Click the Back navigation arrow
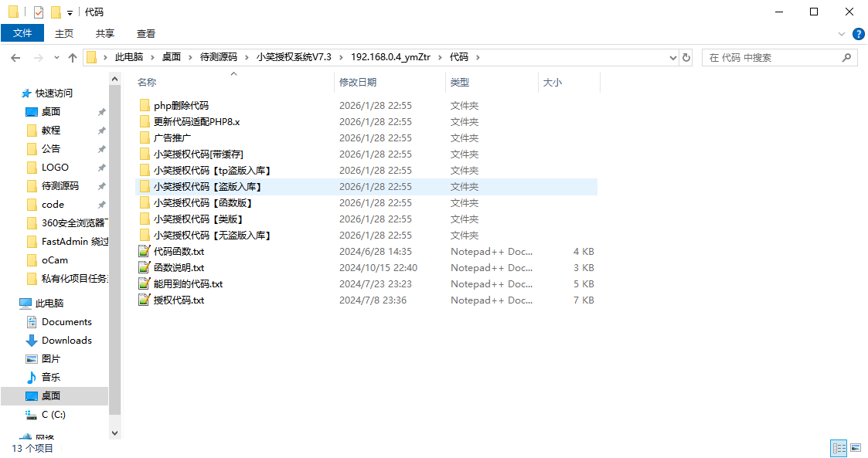This screenshot has width=868, height=458. 15,57
